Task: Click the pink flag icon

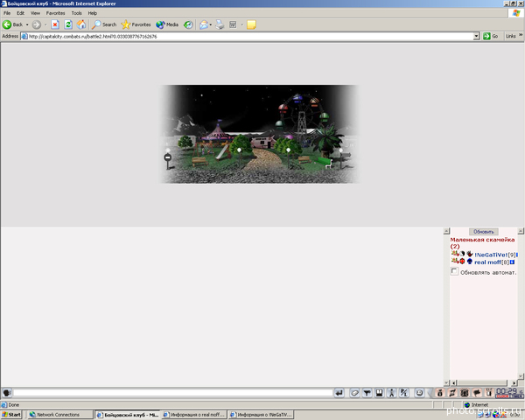Action: (x=477, y=393)
